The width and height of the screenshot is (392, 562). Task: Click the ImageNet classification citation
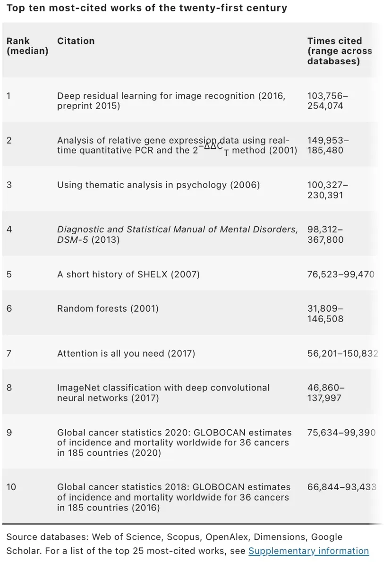click(163, 392)
